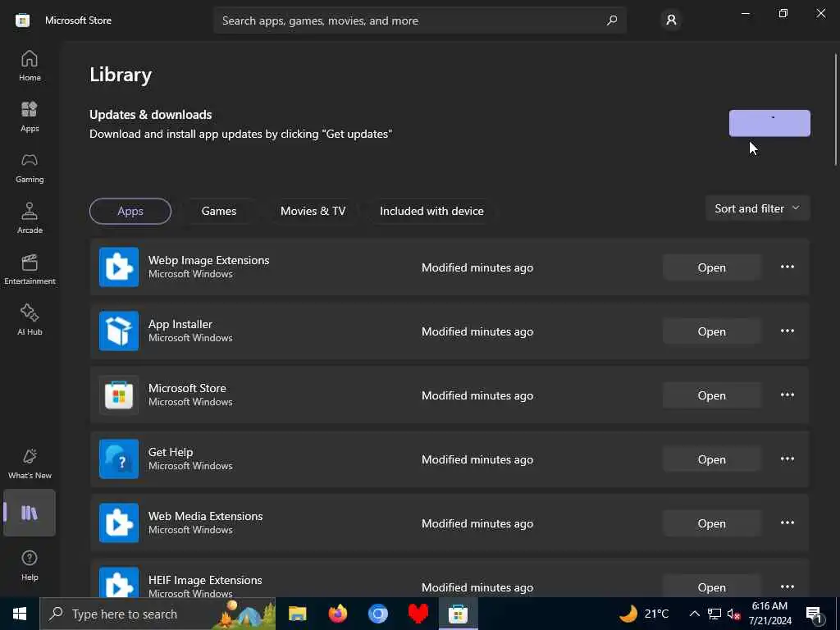This screenshot has height=630, width=840.
Task: Switch to the Movies & TV tab
Action: coord(313,211)
